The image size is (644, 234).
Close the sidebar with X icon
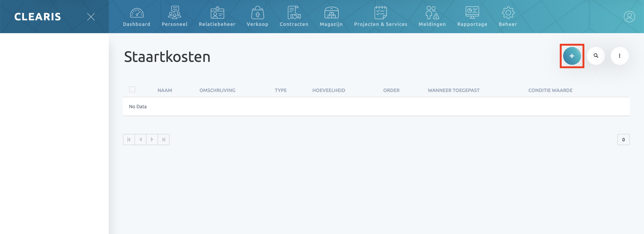91,17
